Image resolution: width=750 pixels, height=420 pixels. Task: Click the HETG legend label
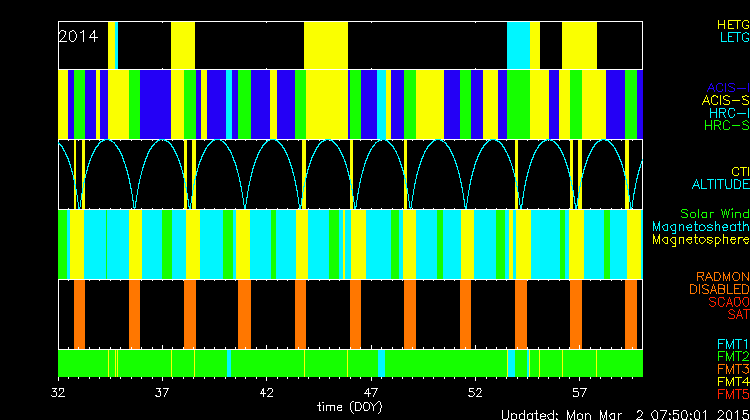click(732, 24)
